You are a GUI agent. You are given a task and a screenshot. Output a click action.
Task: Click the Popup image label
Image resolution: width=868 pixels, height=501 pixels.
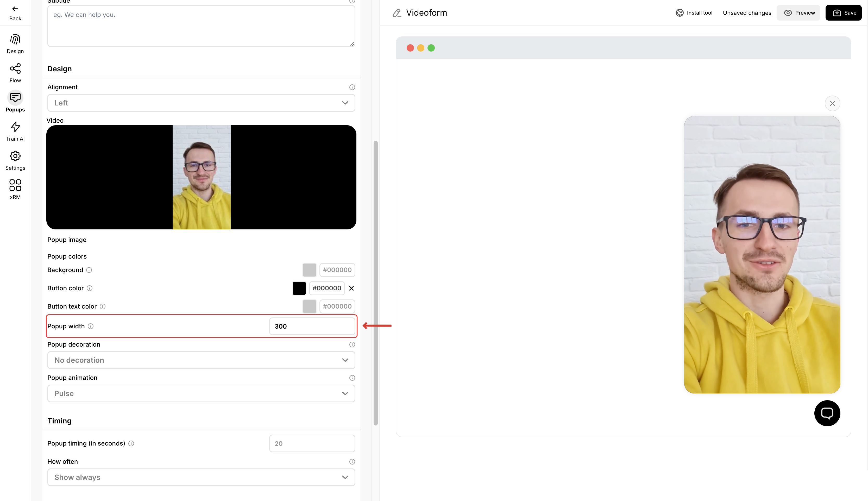point(67,240)
